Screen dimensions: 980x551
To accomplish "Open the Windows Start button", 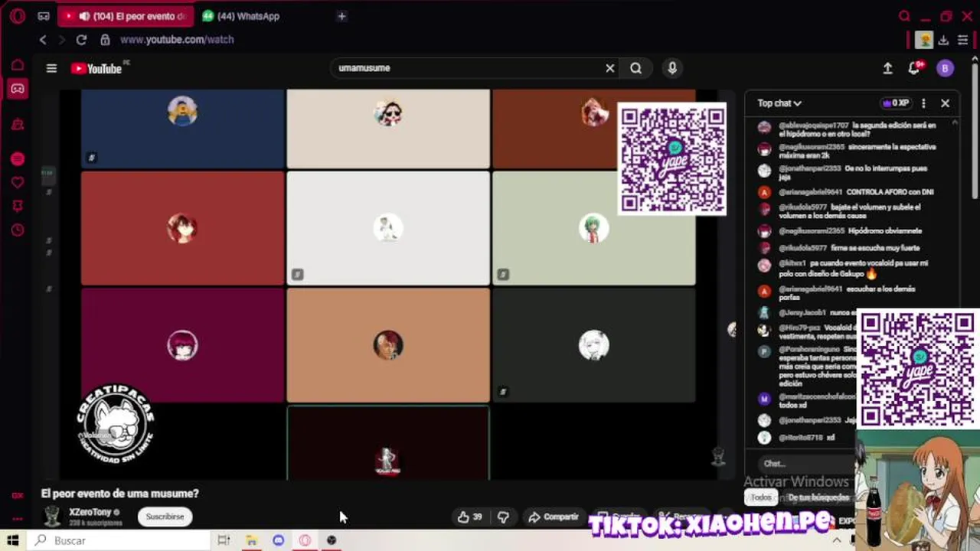I will coord(13,540).
